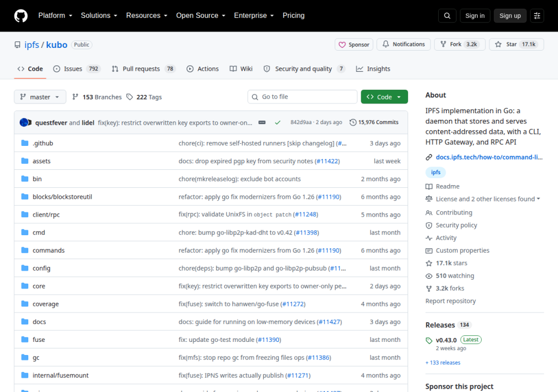
Task: Select the Code tab
Action: pyautogui.click(x=31, y=69)
